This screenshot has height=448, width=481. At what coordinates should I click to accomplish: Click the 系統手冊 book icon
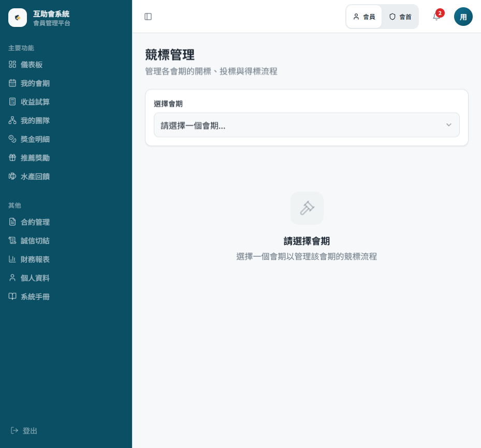point(12,296)
